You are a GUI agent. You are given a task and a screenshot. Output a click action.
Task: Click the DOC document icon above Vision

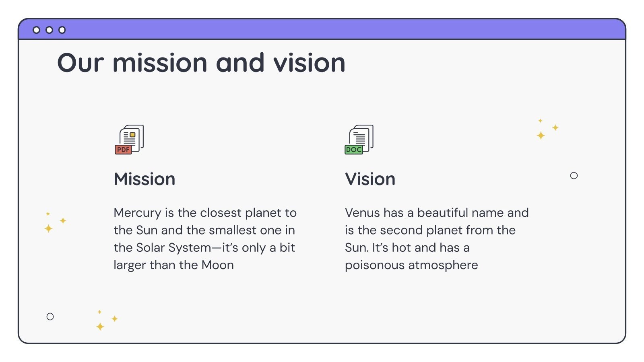point(359,140)
